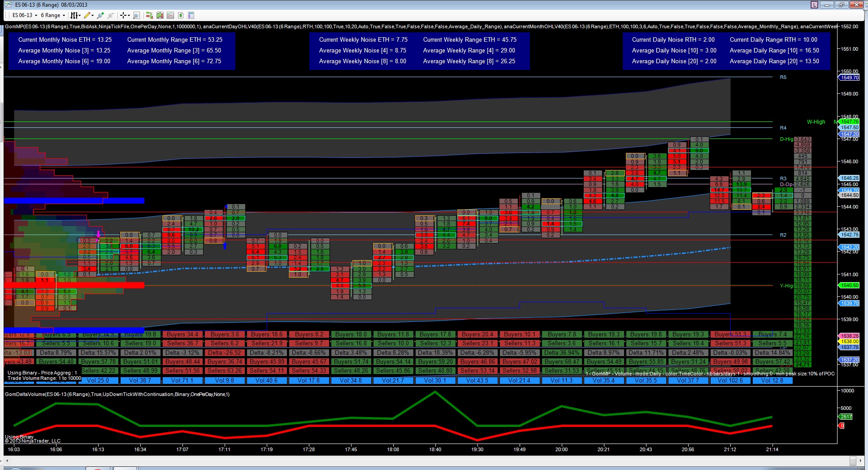This screenshot has height=470, width=868.
Task: Click the 21:14 time axis label
Action: [x=772, y=449]
